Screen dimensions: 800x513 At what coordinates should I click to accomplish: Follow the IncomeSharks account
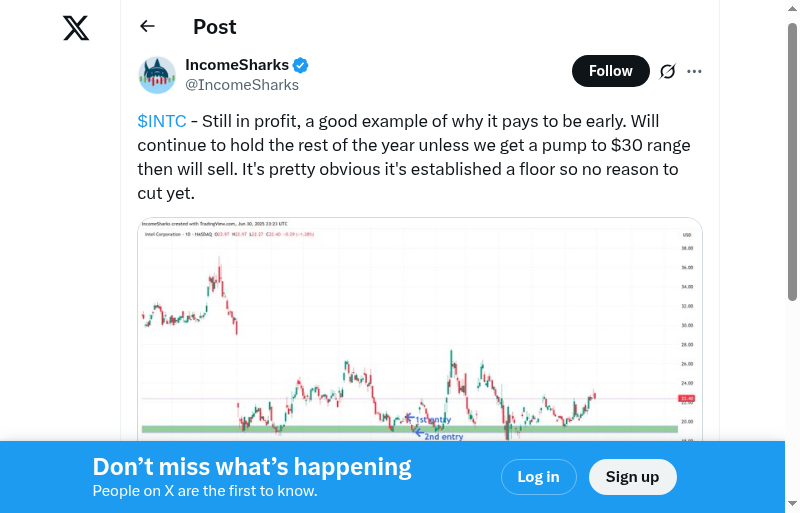(610, 71)
